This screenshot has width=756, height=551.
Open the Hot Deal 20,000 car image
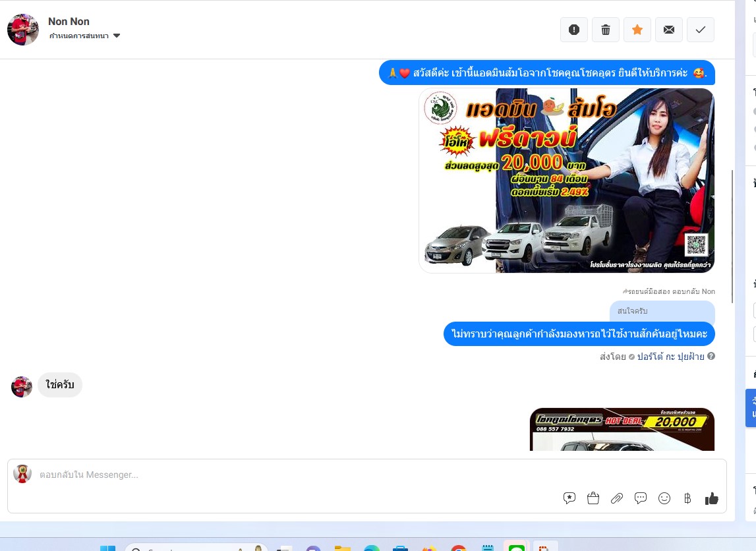click(x=622, y=429)
